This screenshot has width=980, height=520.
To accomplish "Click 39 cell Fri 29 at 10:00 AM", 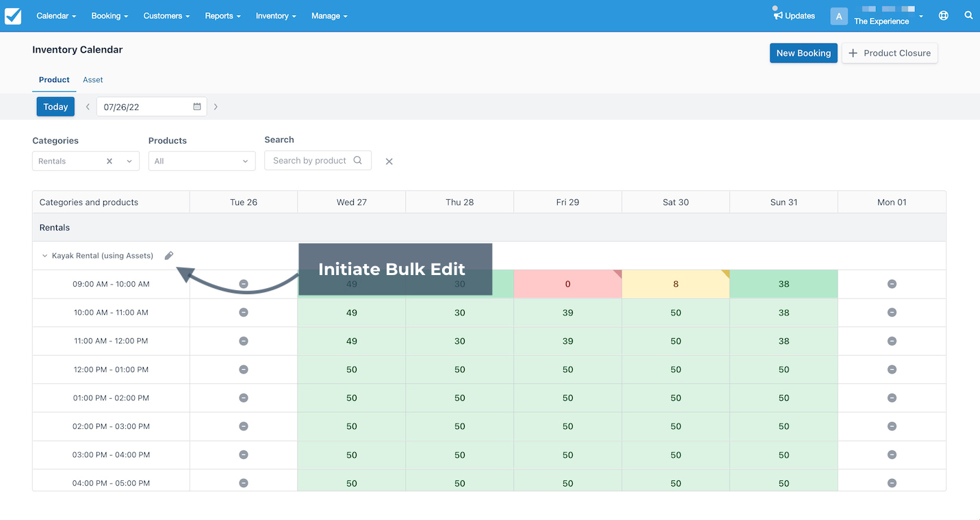I will click(x=568, y=313).
